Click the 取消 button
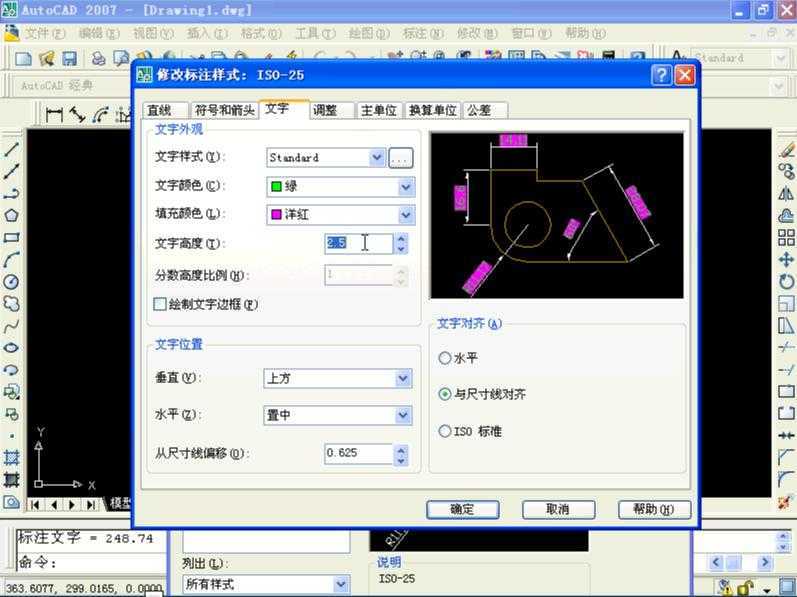Screen dimensions: 797x597 [558, 510]
